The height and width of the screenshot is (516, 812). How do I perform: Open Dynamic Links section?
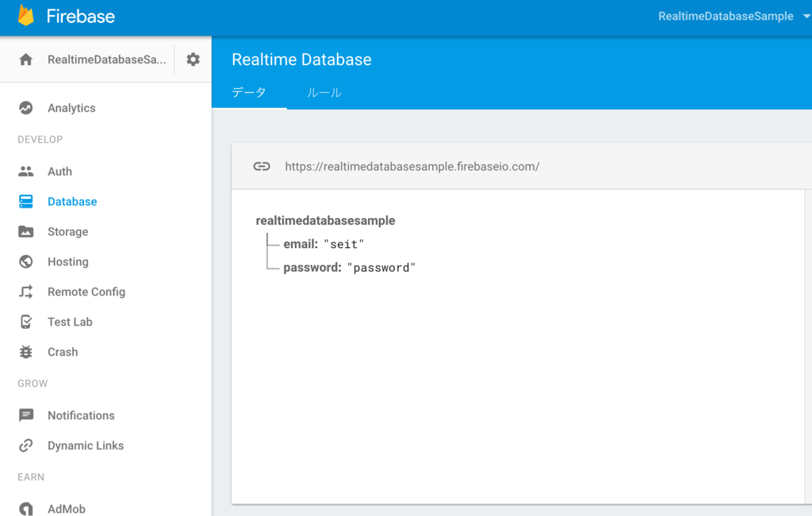pos(86,445)
